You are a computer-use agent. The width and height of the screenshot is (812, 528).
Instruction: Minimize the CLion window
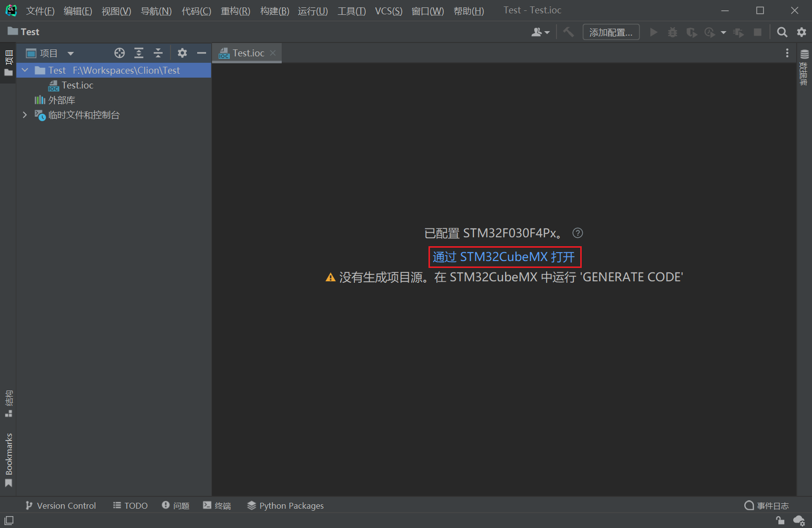[x=725, y=10]
